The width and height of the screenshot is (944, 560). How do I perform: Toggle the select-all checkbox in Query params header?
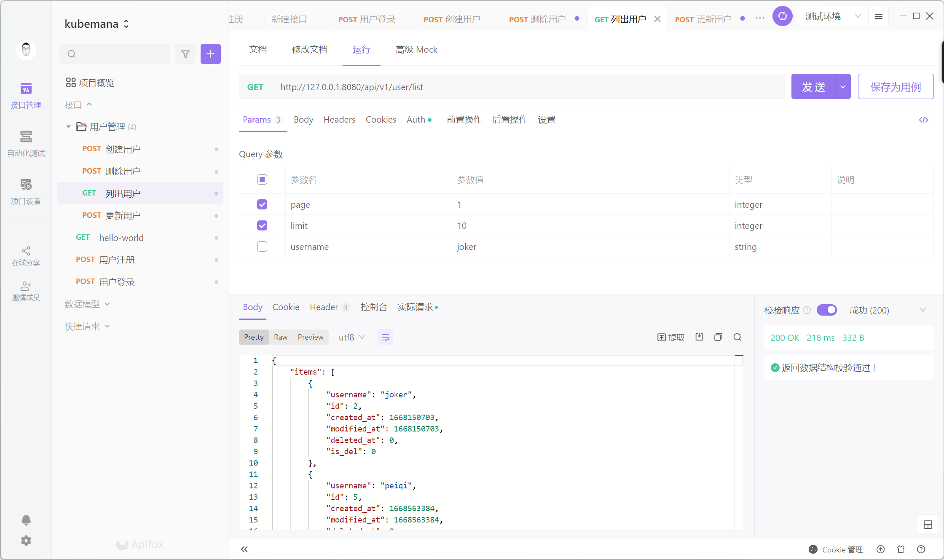click(262, 180)
